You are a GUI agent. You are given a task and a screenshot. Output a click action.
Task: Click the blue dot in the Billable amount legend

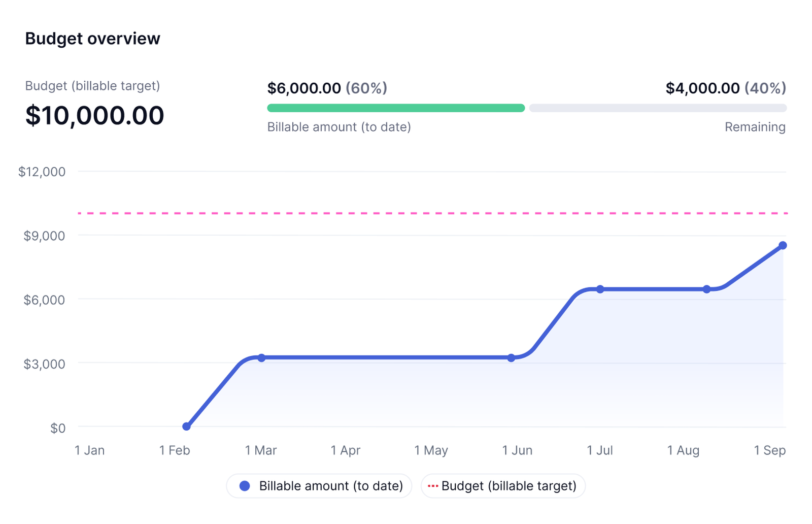[245, 486]
